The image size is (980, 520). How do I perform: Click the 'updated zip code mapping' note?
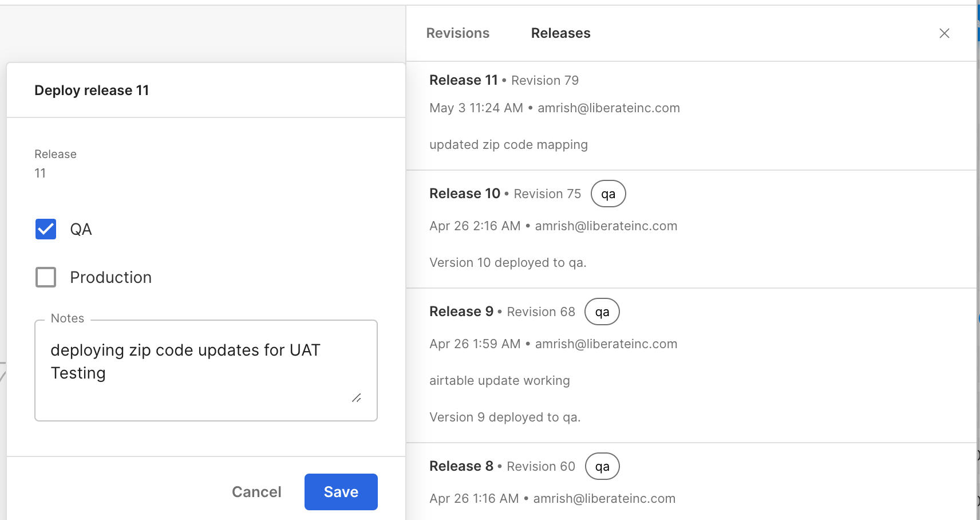point(508,144)
